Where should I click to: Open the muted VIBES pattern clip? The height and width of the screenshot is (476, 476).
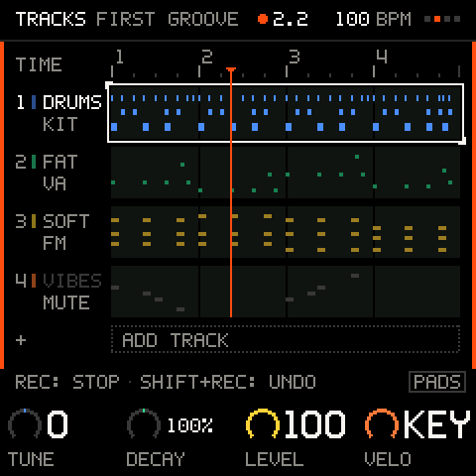tap(286, 292)
